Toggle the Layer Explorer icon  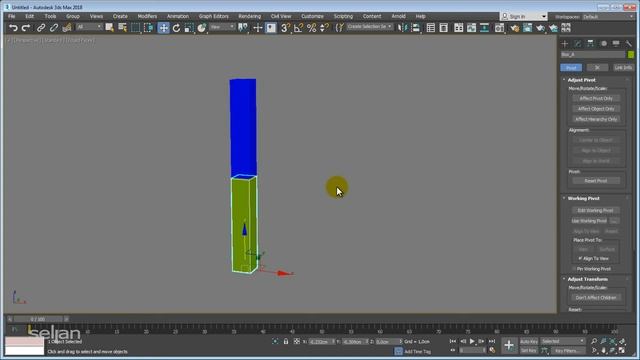(444, 28)
